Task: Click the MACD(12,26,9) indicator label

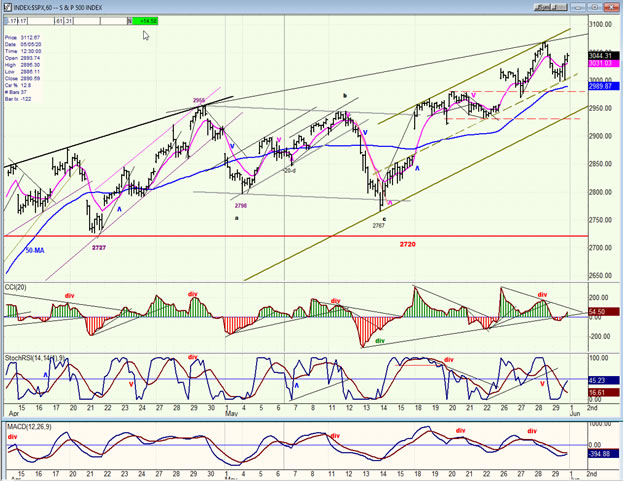Action: (x=29, y=427)
